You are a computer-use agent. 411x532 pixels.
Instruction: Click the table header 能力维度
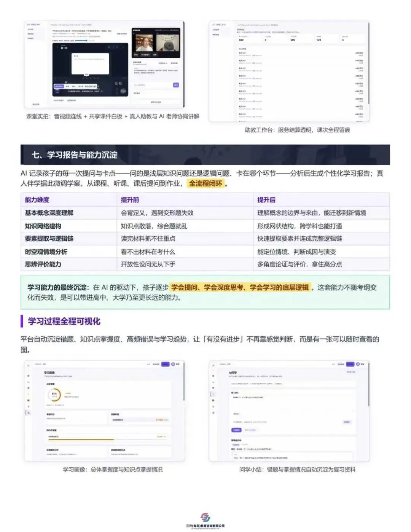tap(37, 200)
